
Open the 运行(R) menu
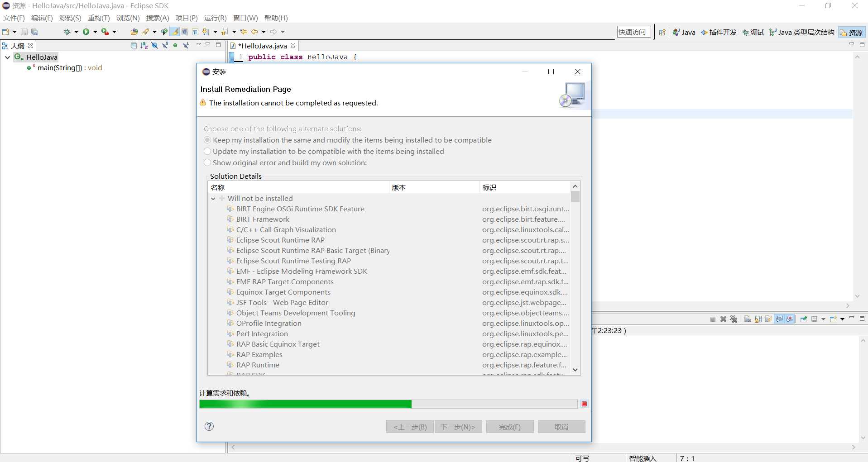click(x=215, y=18)
